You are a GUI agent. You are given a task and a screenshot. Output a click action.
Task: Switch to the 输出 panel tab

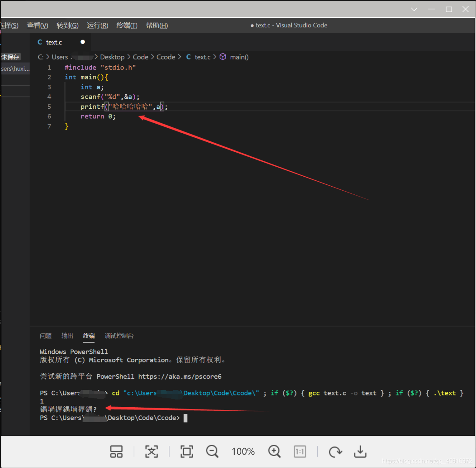pyautogui.click(x=67, y=336)
